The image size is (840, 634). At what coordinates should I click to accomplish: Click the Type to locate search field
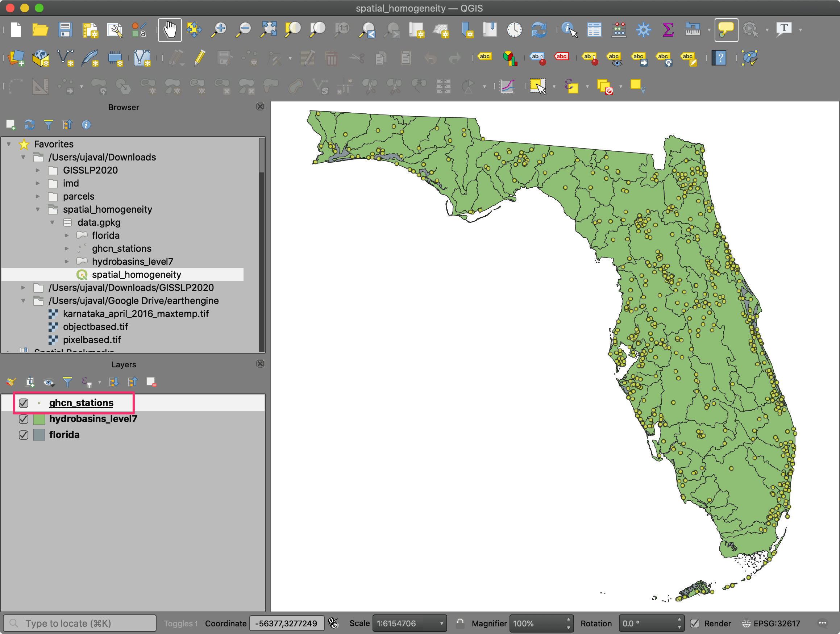point(80,623)
